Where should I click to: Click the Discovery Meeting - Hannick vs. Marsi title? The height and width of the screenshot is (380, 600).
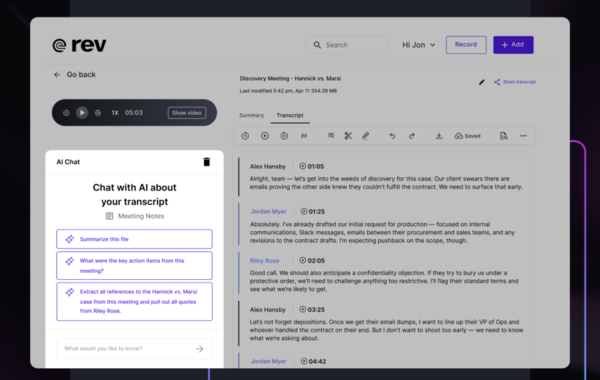click(290, 78)
